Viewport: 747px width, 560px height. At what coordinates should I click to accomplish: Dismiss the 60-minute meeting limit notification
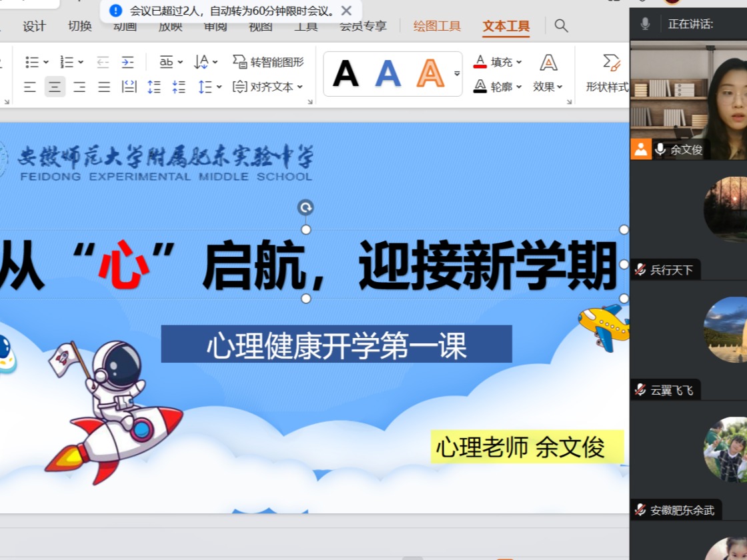(347, 11)
